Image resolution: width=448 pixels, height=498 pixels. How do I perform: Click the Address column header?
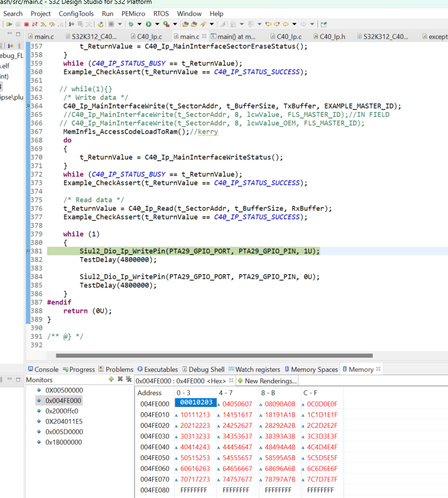coord(150,393)
